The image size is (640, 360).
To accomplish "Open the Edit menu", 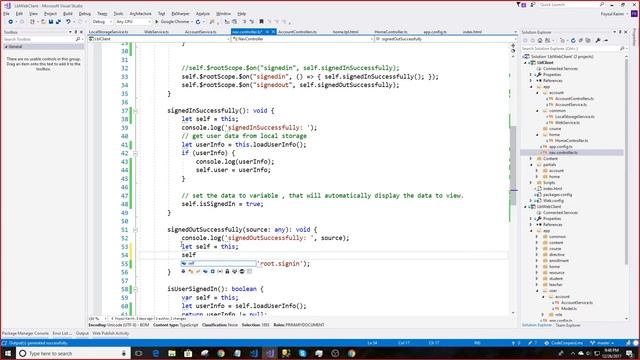I will [19, 13].
